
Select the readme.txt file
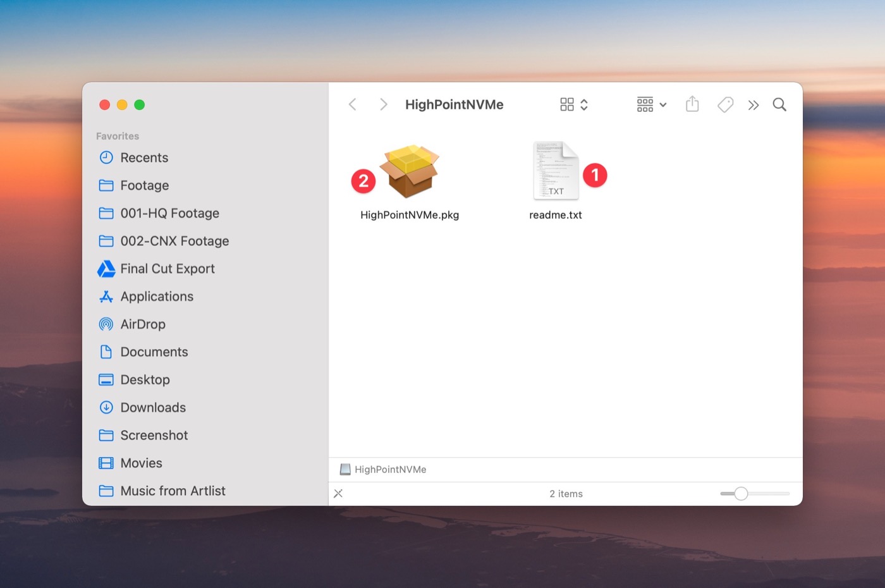(x=555, y=172)
